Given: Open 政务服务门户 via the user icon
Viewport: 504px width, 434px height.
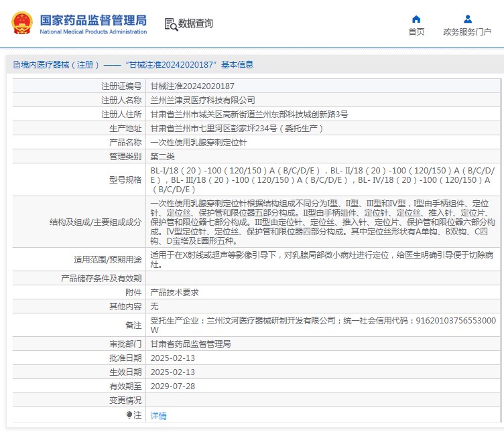Looking at the screenshot, I should [467, 19].
